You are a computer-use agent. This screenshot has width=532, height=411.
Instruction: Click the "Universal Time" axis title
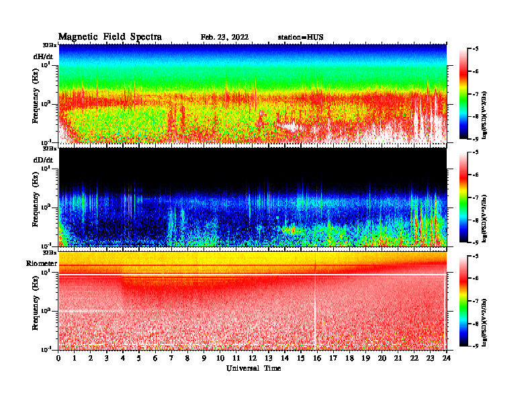[253, 368]
